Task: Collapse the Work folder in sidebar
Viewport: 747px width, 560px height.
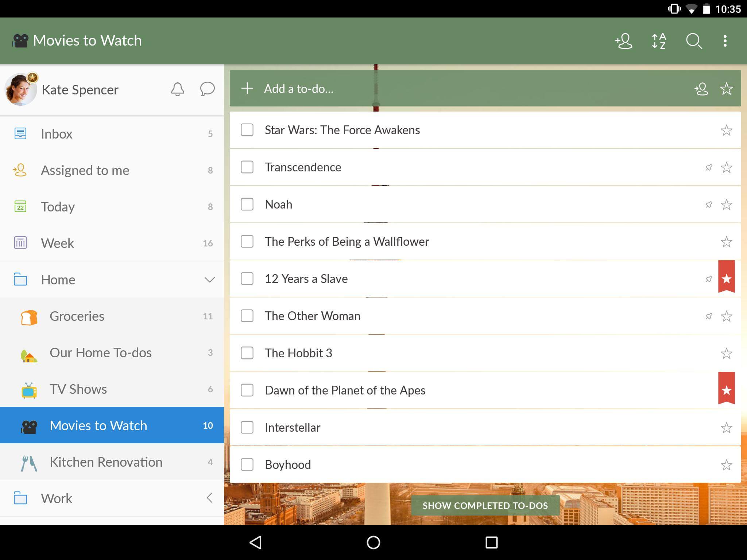Action: click(209, 498)
